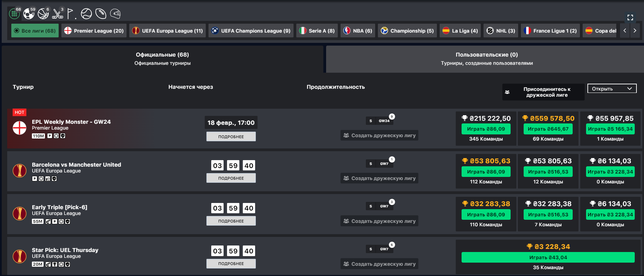
Task: Filter tournaments by basketball icon
Action: (43, 14)
